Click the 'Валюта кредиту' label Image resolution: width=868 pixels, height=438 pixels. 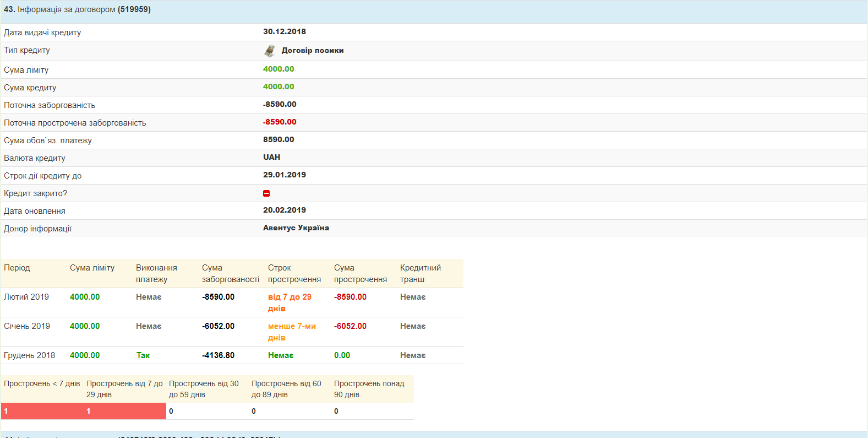pos(35,158)
